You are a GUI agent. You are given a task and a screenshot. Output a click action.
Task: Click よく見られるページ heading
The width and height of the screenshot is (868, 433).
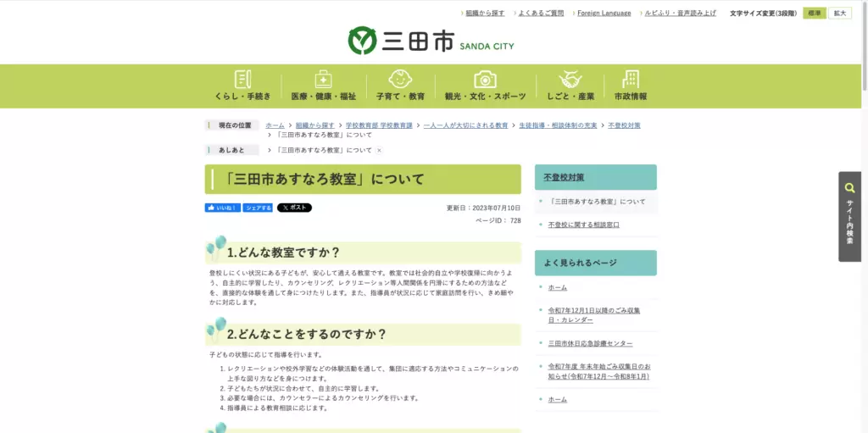click(x=580, y=263)
